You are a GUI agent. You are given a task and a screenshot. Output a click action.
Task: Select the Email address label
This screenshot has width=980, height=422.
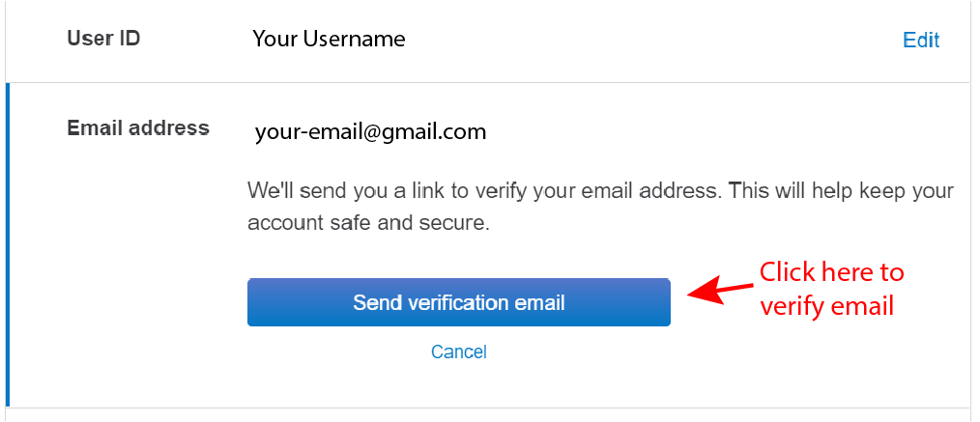point(138,127)
